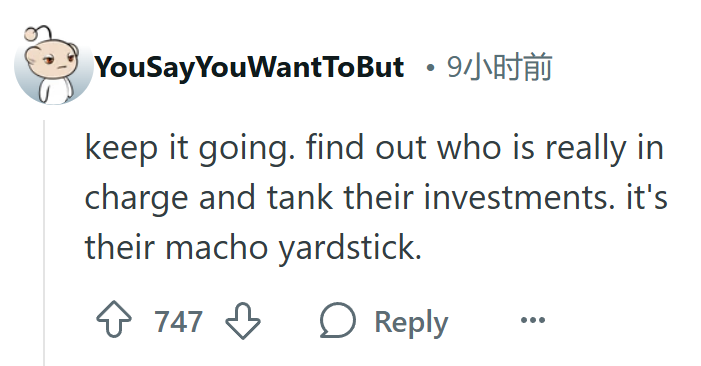Screen dimensions: 701x366
Task: Upvote the comment by YouSayYouWantToBut
Action: [x=114, y=319]
